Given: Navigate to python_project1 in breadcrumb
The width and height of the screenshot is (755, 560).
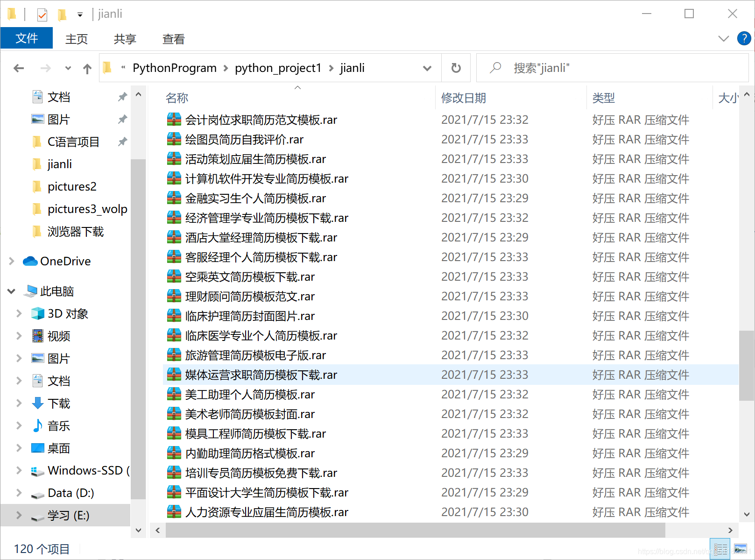Looking at the screenshot, I should 278,68.
